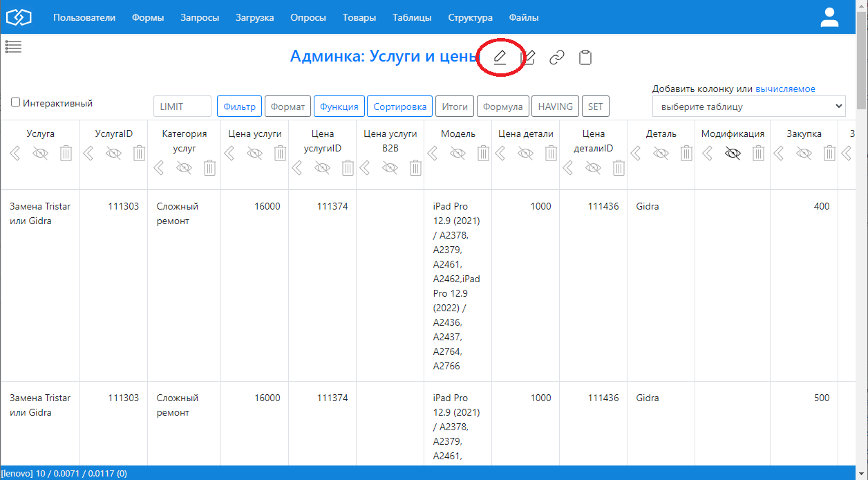Open the Запросы menu
This screenshot has width=868, height=480.
tap(200, 18)
